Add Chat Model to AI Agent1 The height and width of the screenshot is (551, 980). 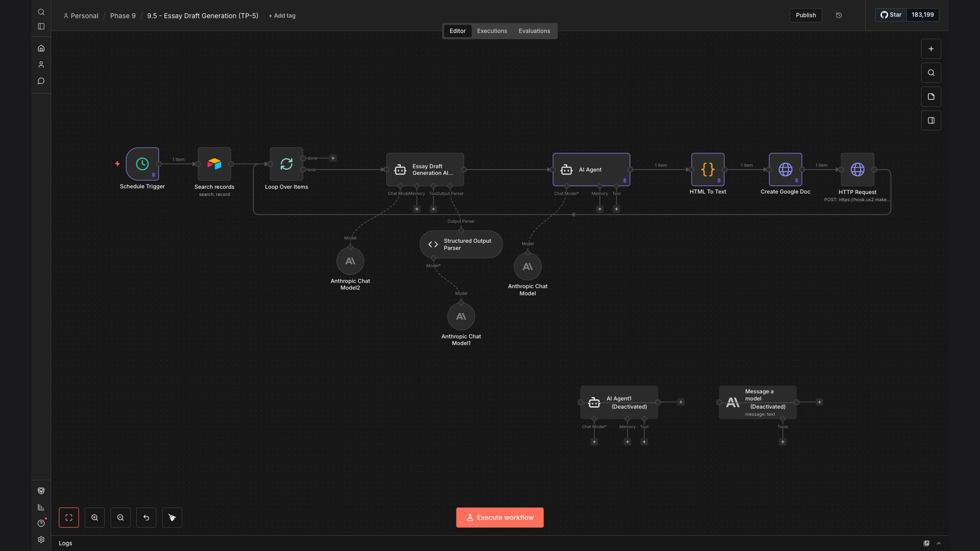594,442
